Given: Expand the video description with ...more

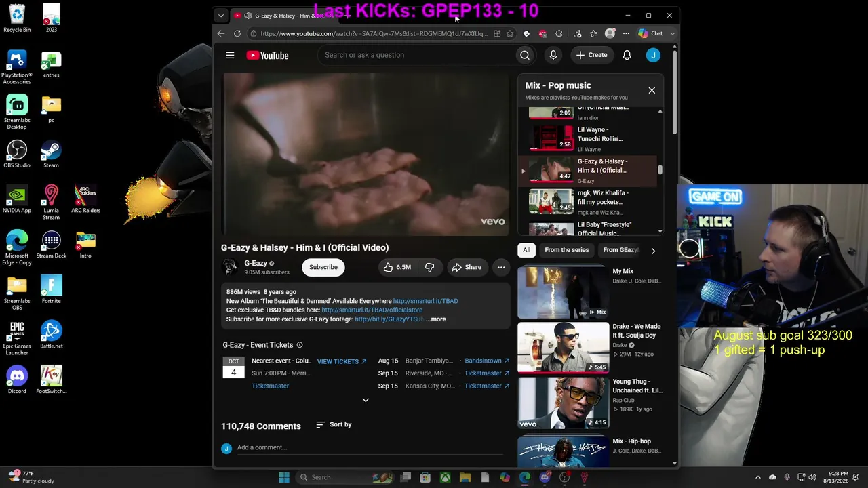Looking at the screenshot, I should coord(436,319).
